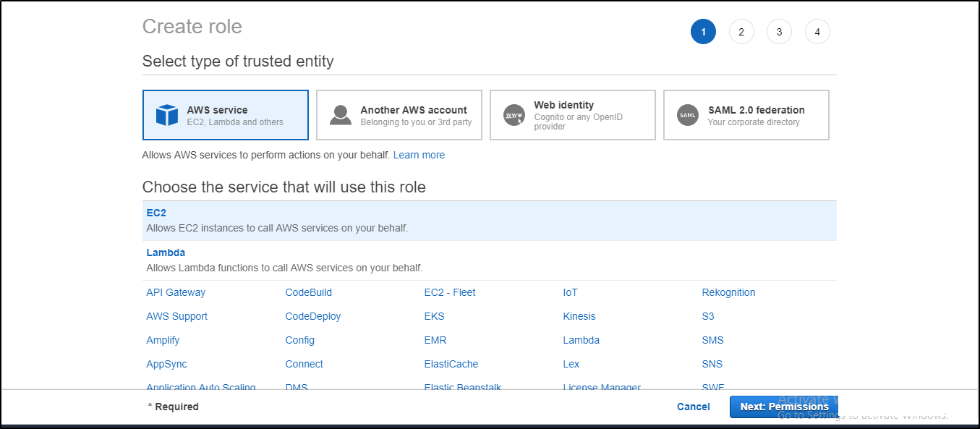Click Next: Permissions button
The height and width of the screenshot is (429, 980).
coord(784,407)
